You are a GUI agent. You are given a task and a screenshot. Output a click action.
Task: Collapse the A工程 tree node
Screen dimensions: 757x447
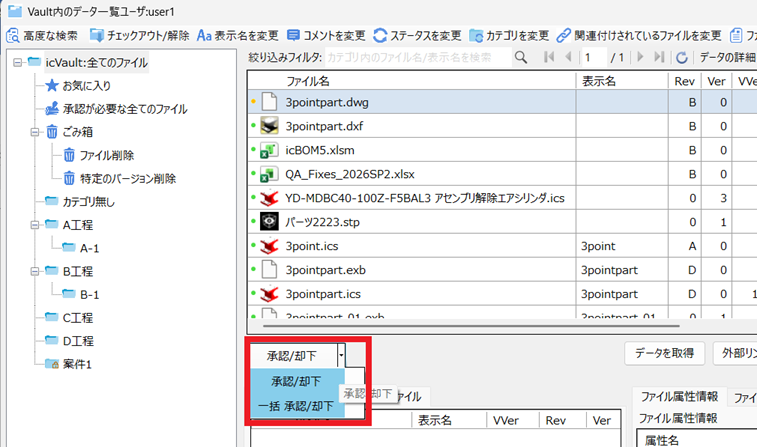(35, 224)
